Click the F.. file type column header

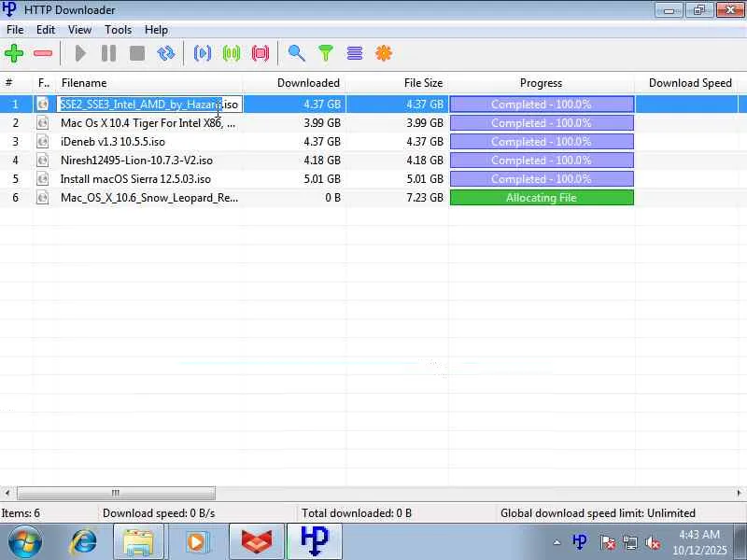tap(44, 83)
